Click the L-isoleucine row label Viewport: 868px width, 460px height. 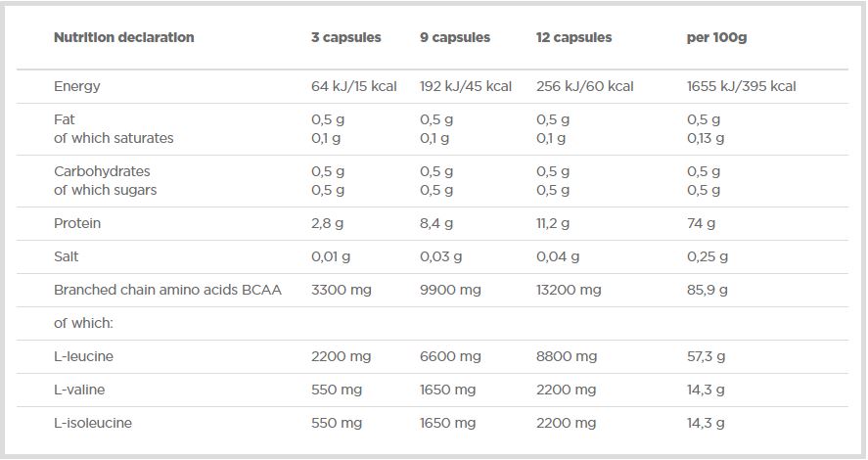[93, 423]
